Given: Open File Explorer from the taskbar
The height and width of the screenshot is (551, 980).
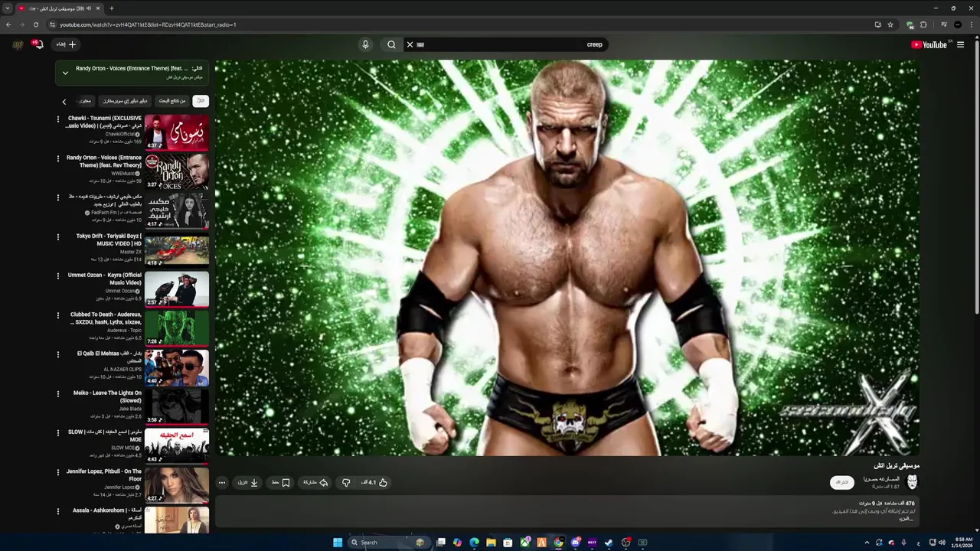Looking at the screenshot, I should [491, 543].
